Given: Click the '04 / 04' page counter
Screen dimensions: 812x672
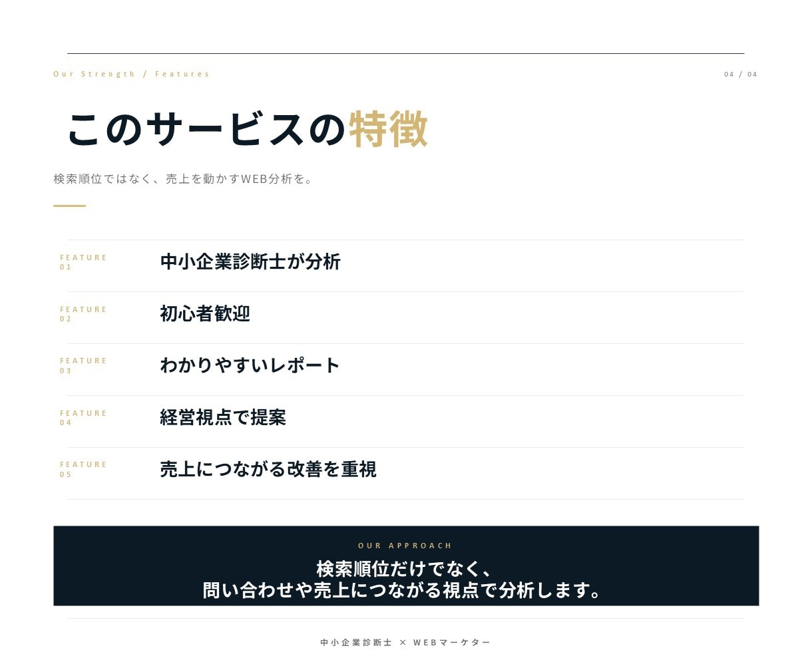Looking at the screenshot, I should tap(741, 74).
